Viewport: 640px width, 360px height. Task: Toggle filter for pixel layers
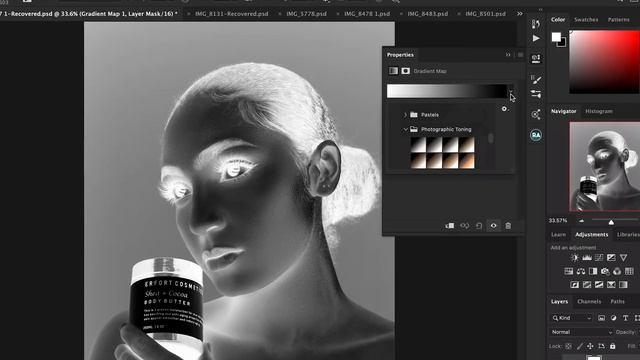pos(602,318)
